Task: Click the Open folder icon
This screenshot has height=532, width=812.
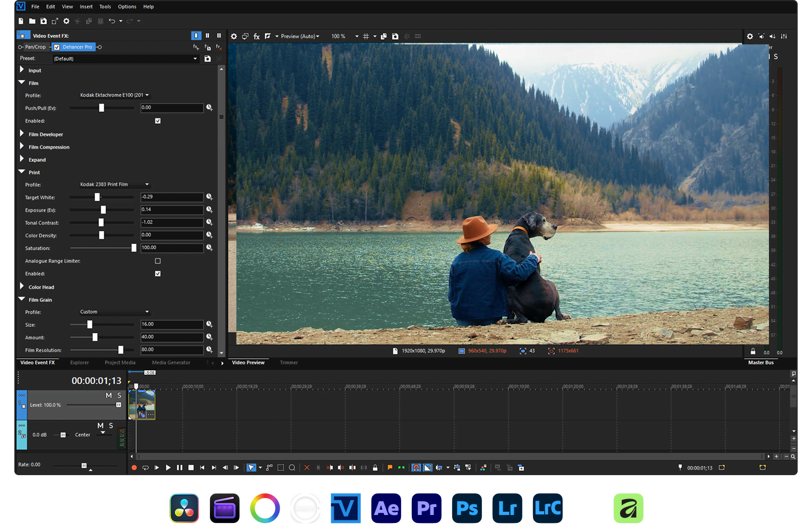Action: tap(32, 21)
